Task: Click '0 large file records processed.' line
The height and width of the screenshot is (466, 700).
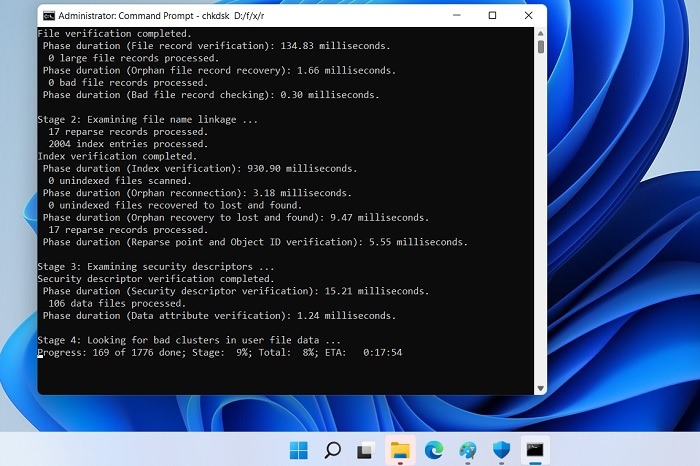Action: click(133, 58)
